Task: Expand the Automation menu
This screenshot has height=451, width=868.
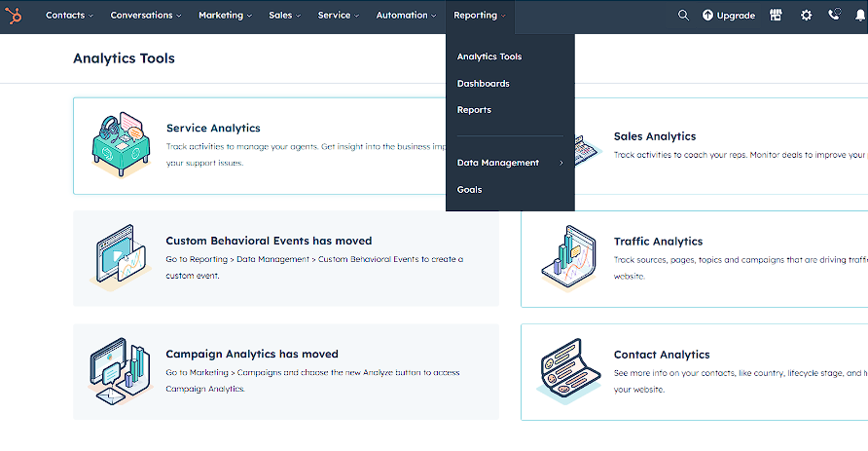Action: click(406, 16)
